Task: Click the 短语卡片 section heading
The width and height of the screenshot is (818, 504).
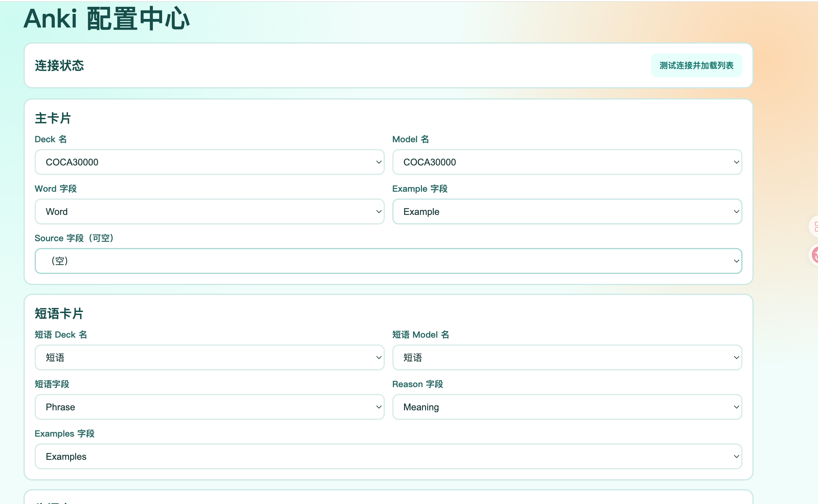Action: tap(59, 313)
